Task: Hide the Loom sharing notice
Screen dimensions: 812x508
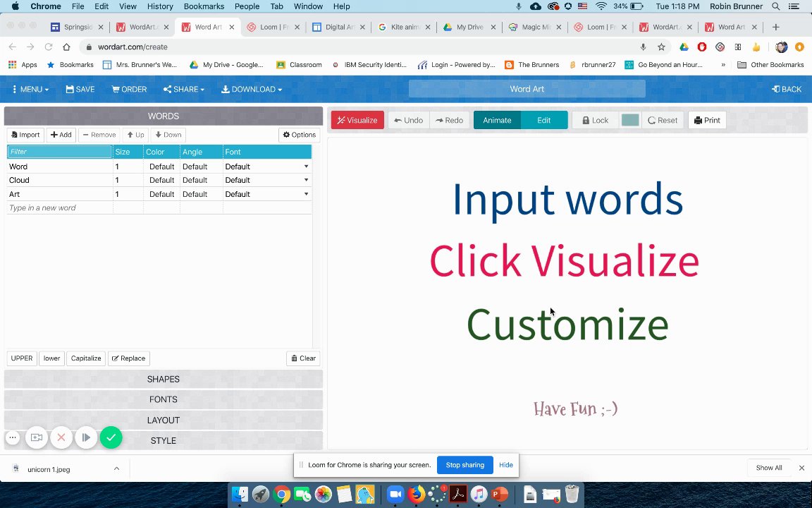Action: [x=506, y=465]
